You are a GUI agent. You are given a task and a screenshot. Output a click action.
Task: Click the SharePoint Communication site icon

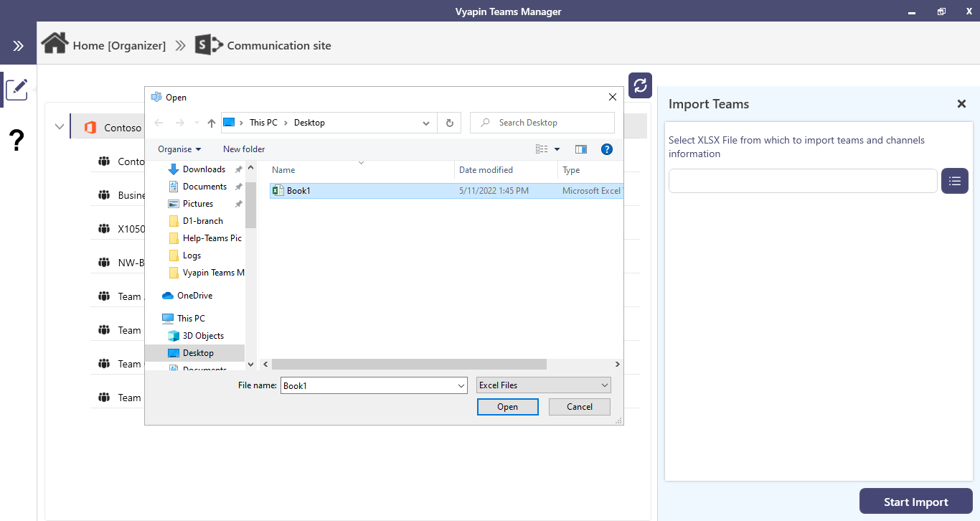click(209, 44)
